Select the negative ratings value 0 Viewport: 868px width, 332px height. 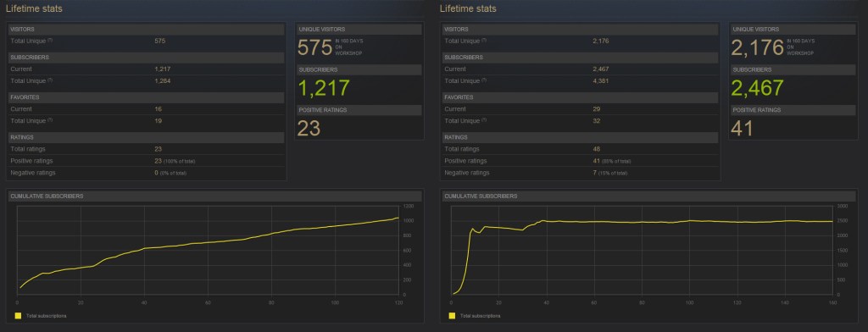(156, 173)
